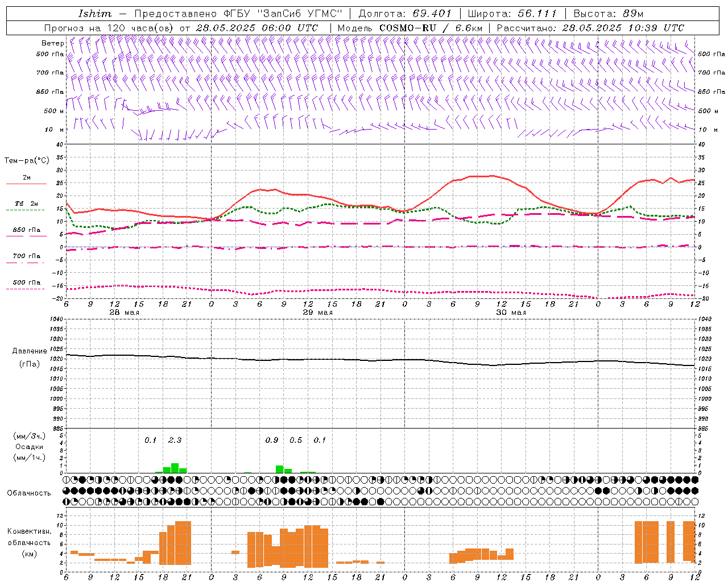Click the red 2м temperature legend line

tap(27, 184)
